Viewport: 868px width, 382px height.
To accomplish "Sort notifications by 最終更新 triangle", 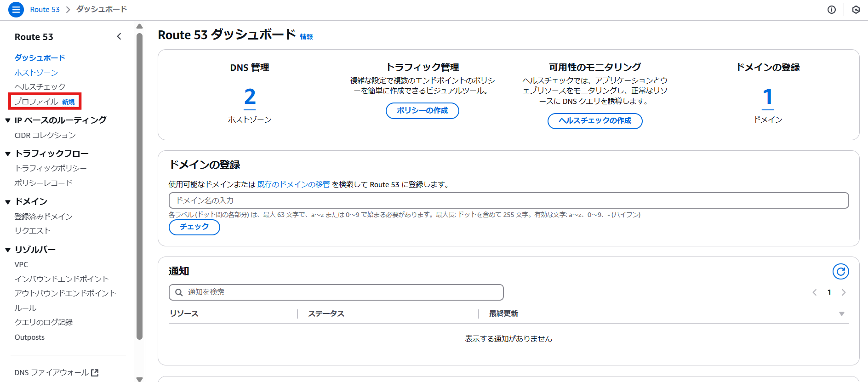I will point(842,314).
